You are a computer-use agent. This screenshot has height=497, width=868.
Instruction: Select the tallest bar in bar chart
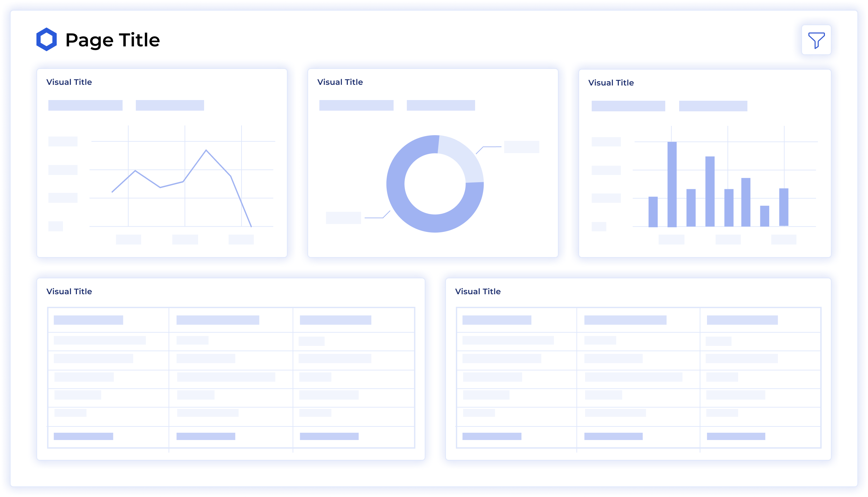pyautogui.click(x=672, y=184)
